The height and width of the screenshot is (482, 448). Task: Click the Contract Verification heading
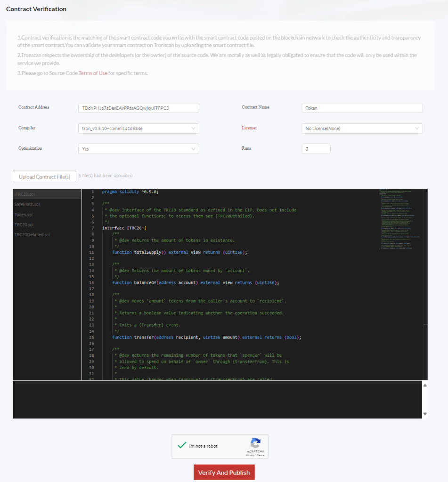pos(36,9)
